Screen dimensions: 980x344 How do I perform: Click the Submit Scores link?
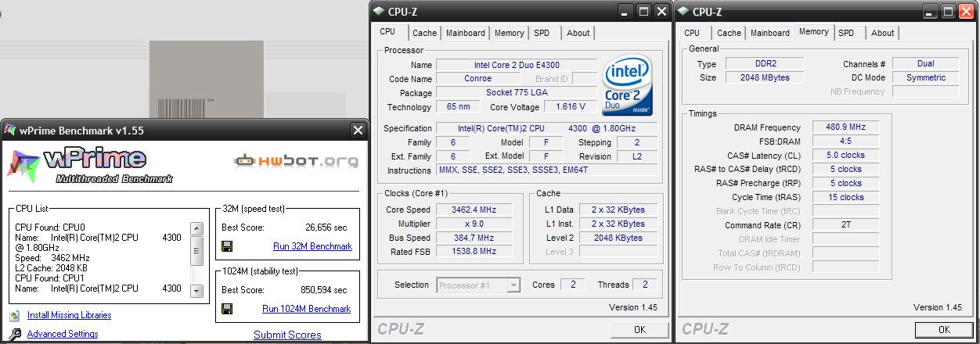pyautogui.click(x=287, y=335)
